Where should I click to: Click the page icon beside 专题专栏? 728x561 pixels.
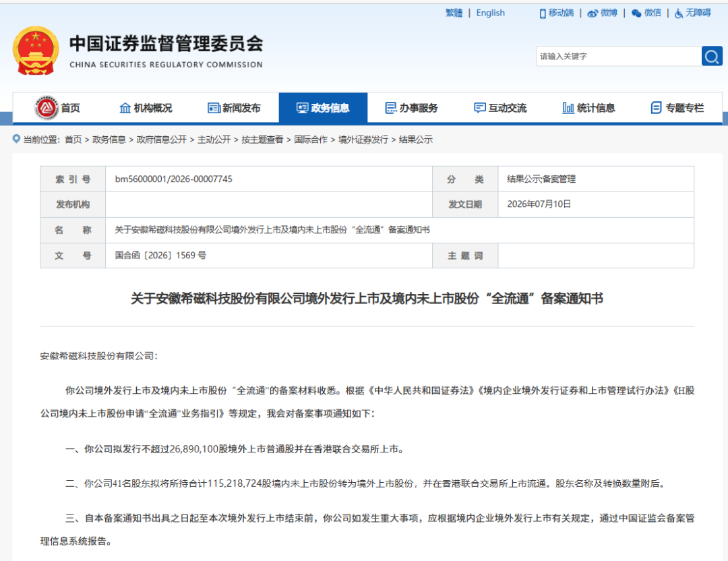point(656,108)
